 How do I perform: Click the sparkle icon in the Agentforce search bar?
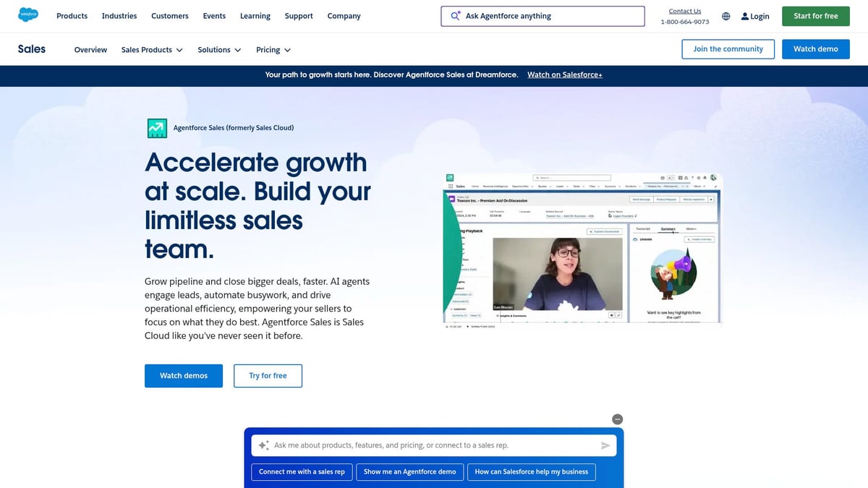(454, 15)
